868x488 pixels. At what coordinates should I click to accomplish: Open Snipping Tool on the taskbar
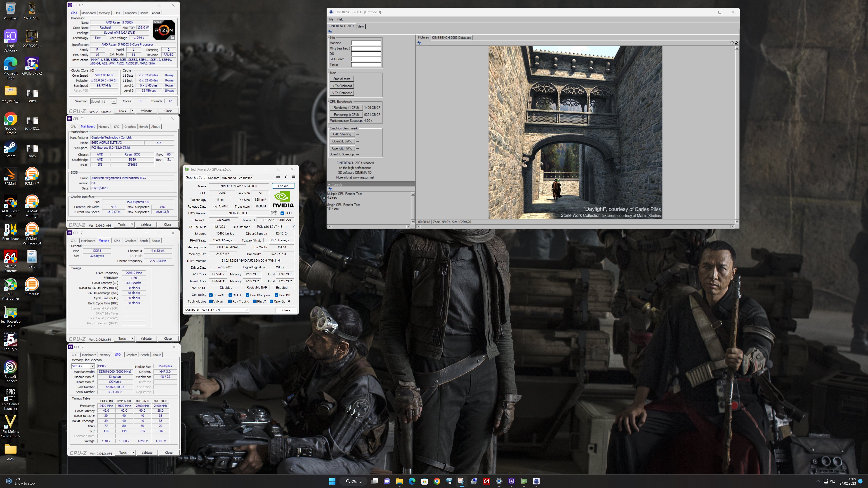click(x=462, y=481)
